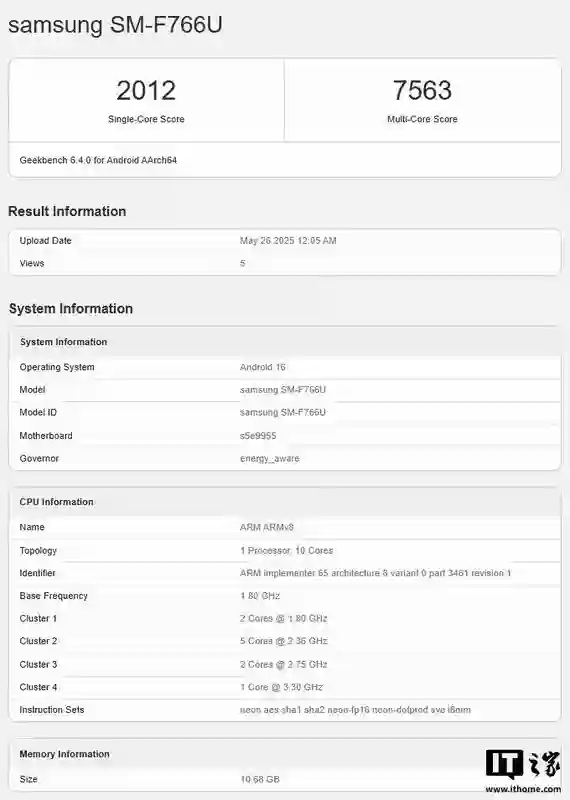Click the 'Views' row label

click(32, 263)
